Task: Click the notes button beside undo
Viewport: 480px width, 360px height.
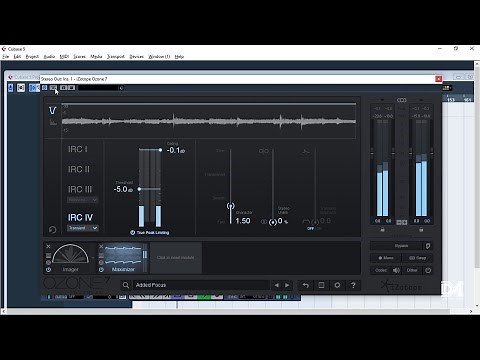Action: coord(321,285)
